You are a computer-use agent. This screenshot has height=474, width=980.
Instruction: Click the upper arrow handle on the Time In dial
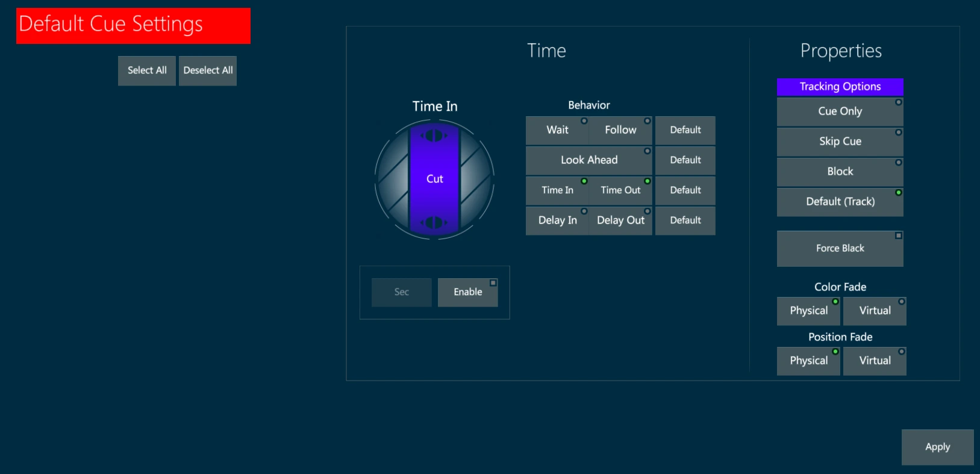(x=434, y=136)
